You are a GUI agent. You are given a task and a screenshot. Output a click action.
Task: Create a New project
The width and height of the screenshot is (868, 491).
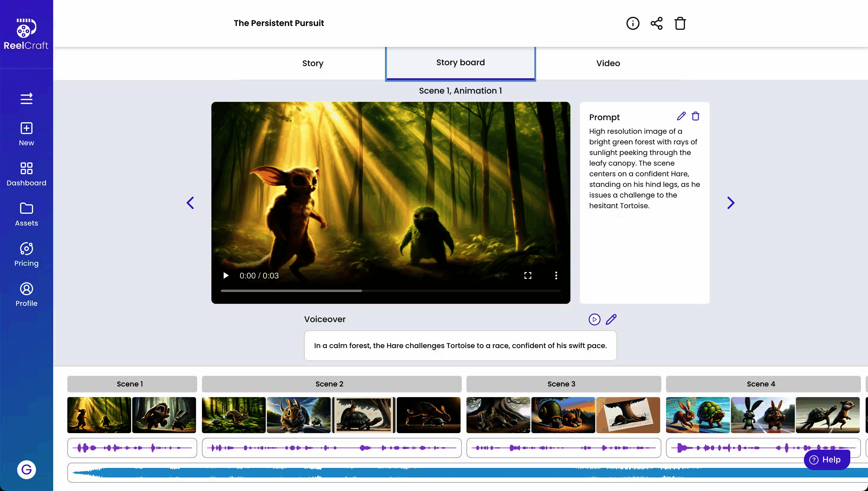point(26,134)
